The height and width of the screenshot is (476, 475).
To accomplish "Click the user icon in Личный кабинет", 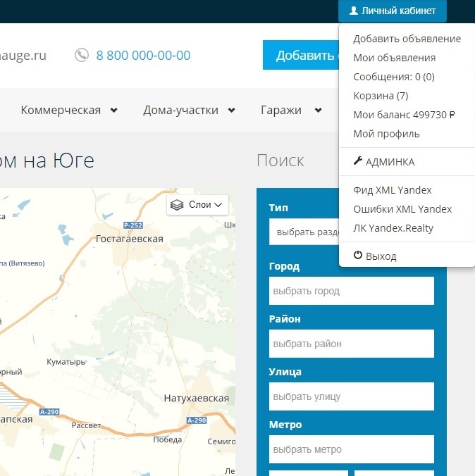I will coord(354,11).
